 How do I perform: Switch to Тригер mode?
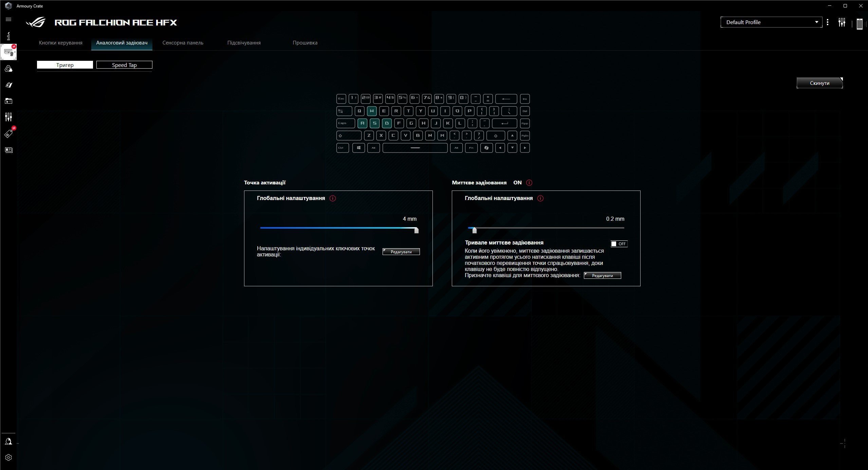coord(65,65)
